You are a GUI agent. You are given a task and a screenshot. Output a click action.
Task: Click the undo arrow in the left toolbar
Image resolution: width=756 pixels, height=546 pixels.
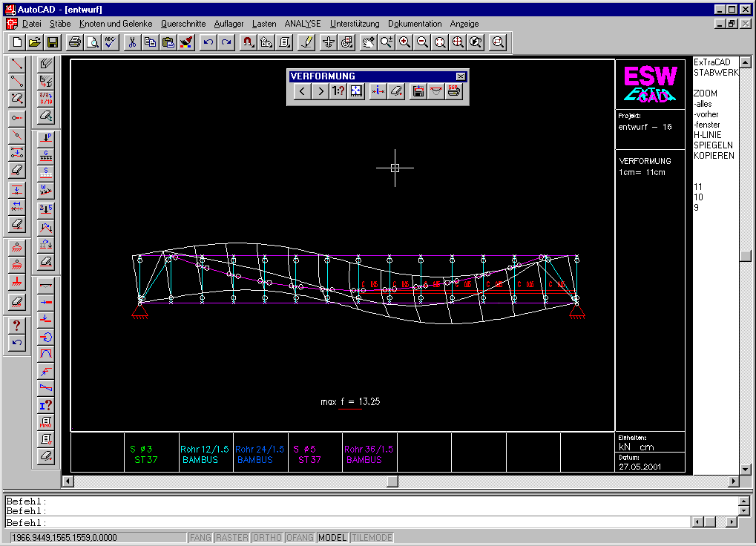[17, 343]
